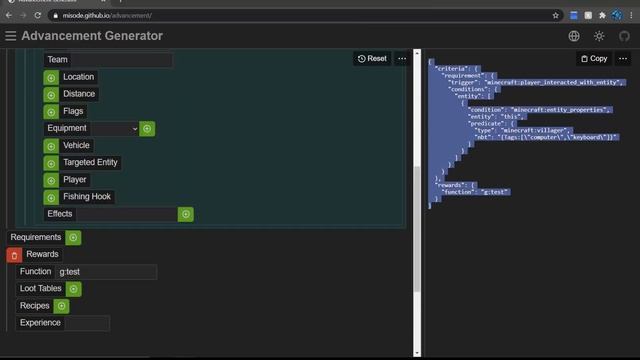The height and width of the screenshot is (360, 640).
Task: Add Targeted Entity with the plus icon
Action: click(x=51, y=163)
